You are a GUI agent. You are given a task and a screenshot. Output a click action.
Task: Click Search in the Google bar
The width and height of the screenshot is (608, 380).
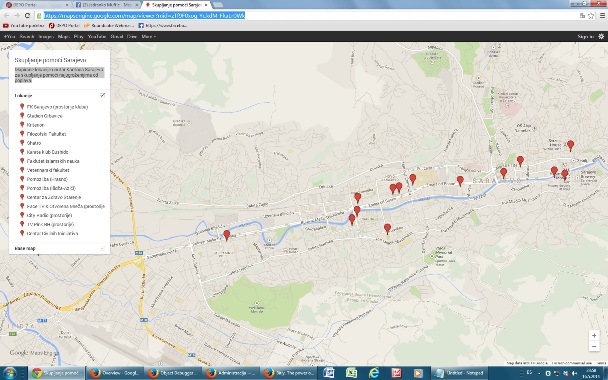[x=27, y=36]
